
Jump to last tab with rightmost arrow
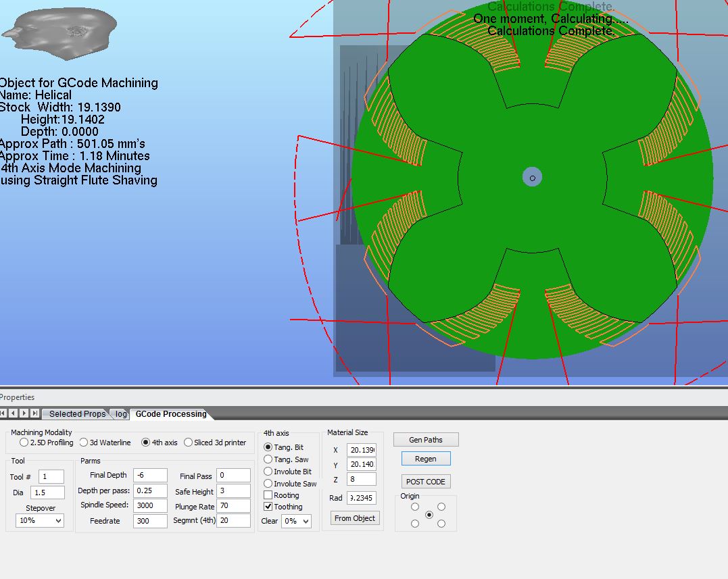[x=34, y=413]
